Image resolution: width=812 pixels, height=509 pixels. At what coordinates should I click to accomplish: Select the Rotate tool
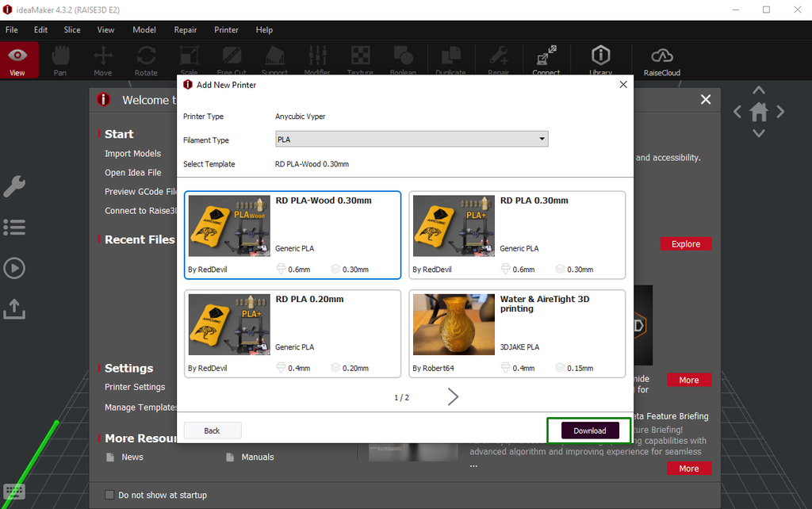(x=146, y=60)
